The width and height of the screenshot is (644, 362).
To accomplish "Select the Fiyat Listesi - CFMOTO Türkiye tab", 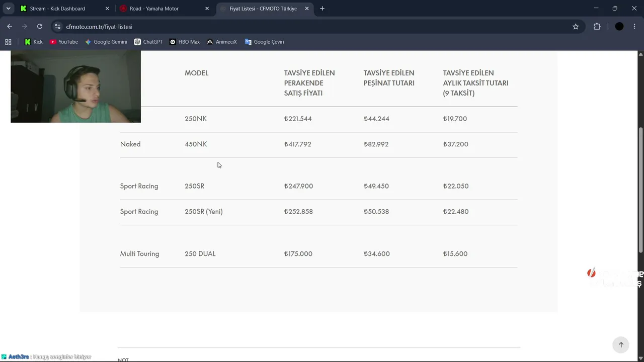I will point(264,9).
